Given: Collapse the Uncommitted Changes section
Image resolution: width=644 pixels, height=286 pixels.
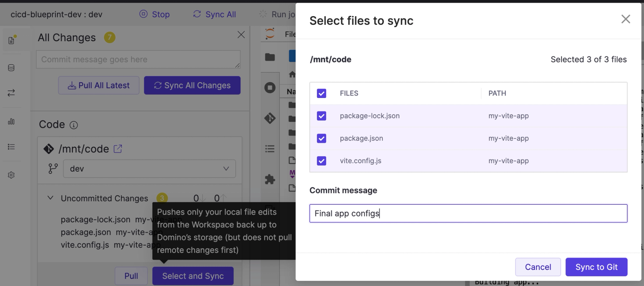Looking at the screenshot, I should (50, 198).
